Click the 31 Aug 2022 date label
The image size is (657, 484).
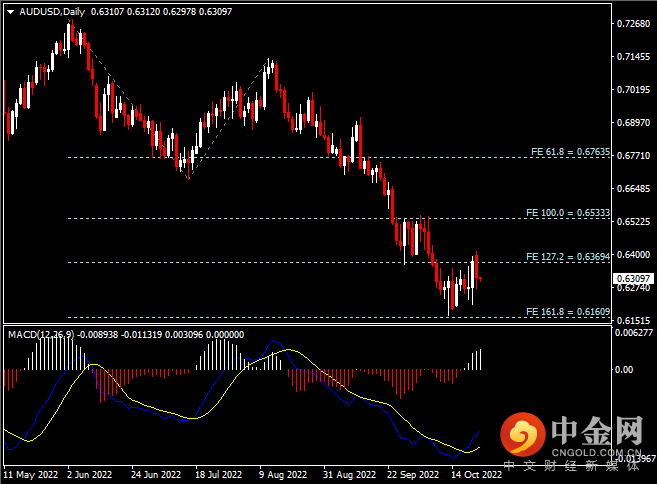(x=349, y=475)
